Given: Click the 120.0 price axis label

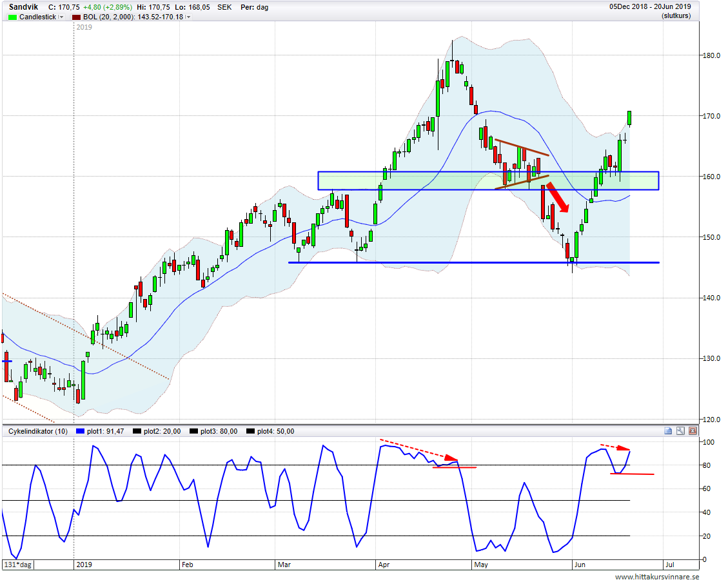Looking at the screenshot, I should [x=711, y=419].
